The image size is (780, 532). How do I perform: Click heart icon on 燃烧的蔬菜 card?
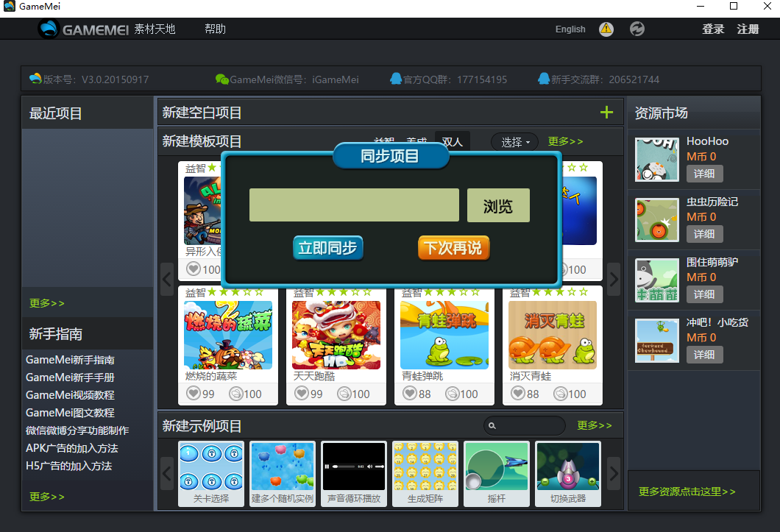[193, 394]
